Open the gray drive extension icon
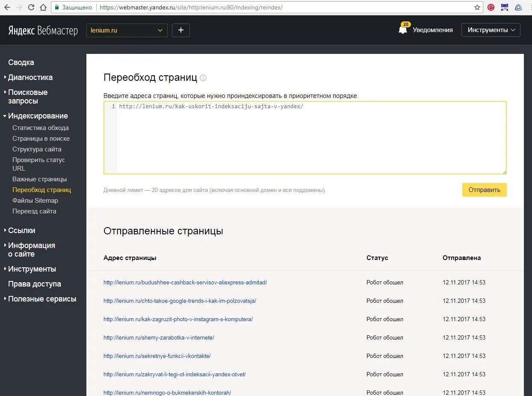This screenshot has height=396, width=532. [x=518, y=7]
